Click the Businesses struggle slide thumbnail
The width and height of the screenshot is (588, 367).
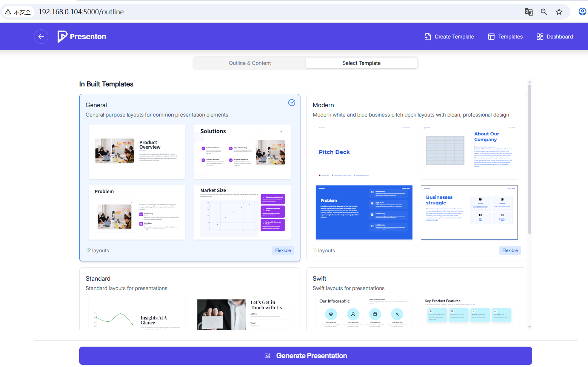469,212
